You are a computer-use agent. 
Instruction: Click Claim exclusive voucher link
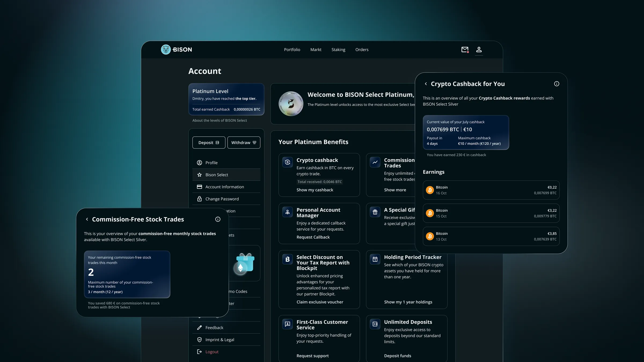320,302
